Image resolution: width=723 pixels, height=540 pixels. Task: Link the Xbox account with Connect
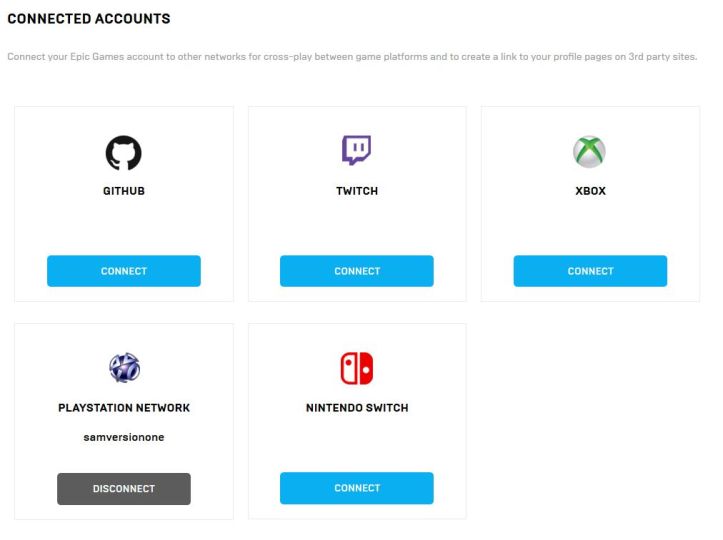pyautogui.click(x=590, y=271)
